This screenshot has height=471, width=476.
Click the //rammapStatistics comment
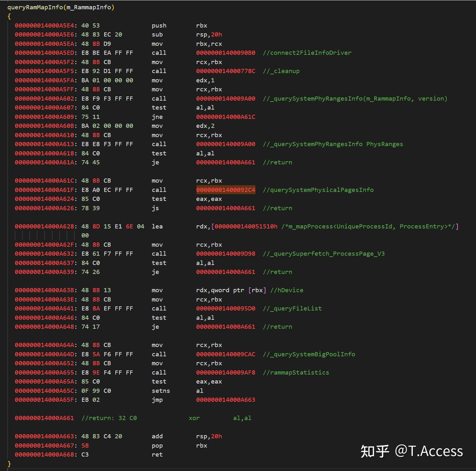pyautogui.click(x=296, y=373)
